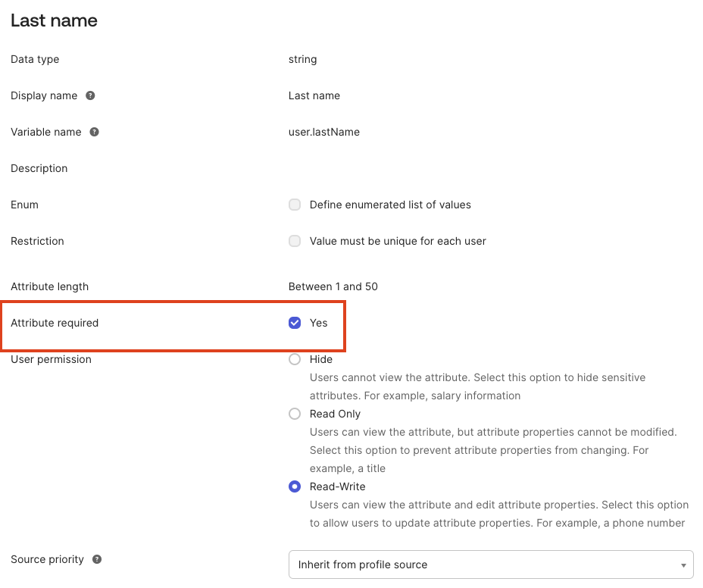The height and width of the screenshot is (588, 703).
Task: Click the User permission field label
Action: click(x=51, y=359)
